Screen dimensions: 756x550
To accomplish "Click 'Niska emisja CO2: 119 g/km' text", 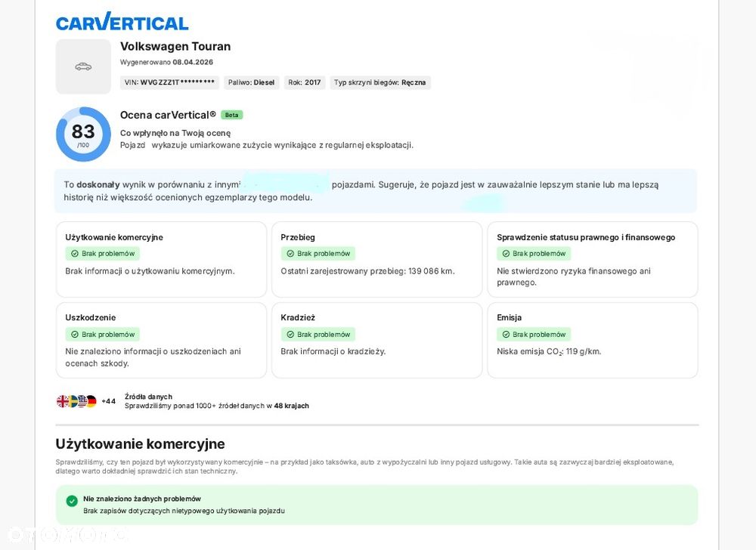I will tap(549, 351).
